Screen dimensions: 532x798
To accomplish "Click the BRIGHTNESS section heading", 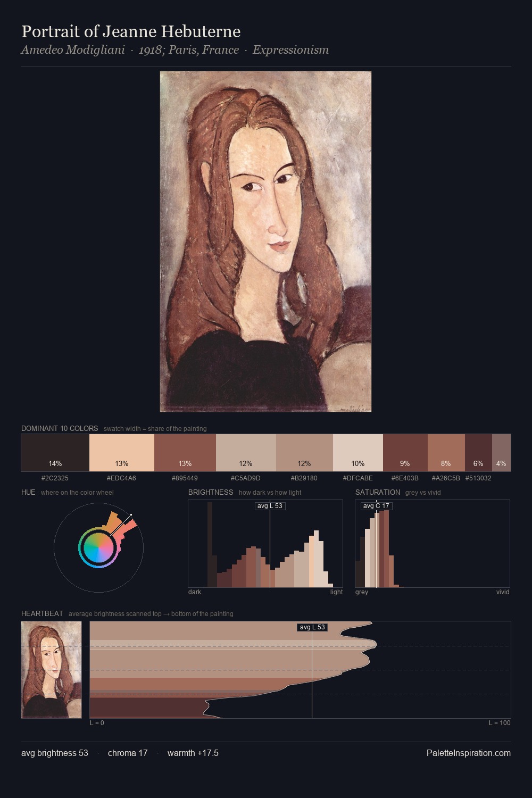I will [x=211, y=492].
